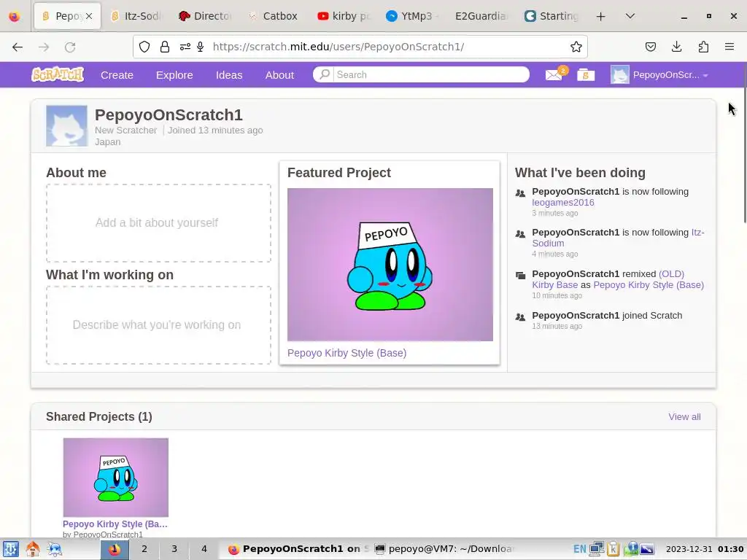Open the About menu item
This screenshot has height=560, width=747.
click(279, 75)
